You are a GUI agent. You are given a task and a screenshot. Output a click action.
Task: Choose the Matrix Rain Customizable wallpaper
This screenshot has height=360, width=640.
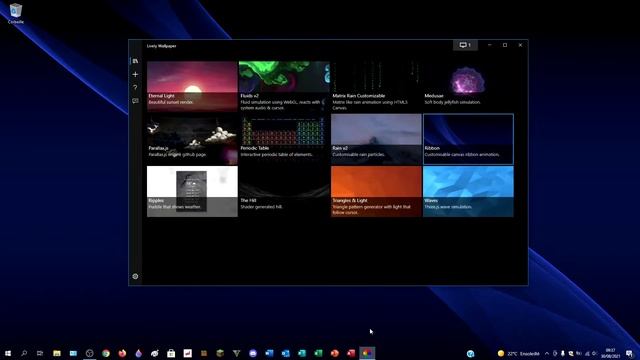376,87
